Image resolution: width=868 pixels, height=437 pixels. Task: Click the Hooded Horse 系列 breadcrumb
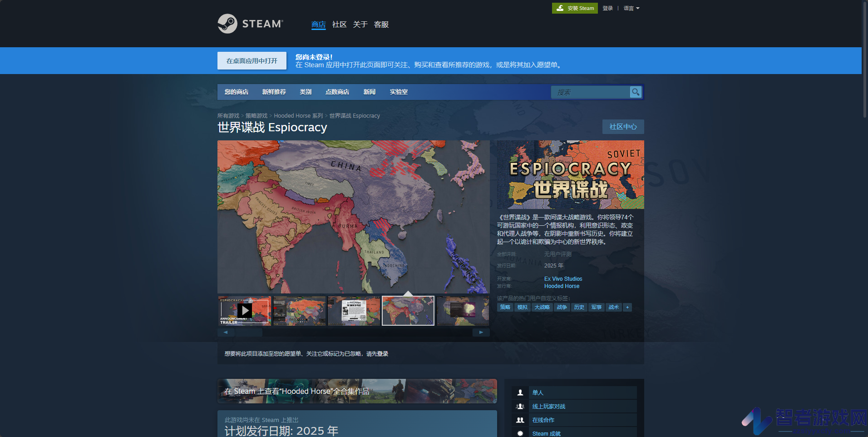[x=298, y=116]
